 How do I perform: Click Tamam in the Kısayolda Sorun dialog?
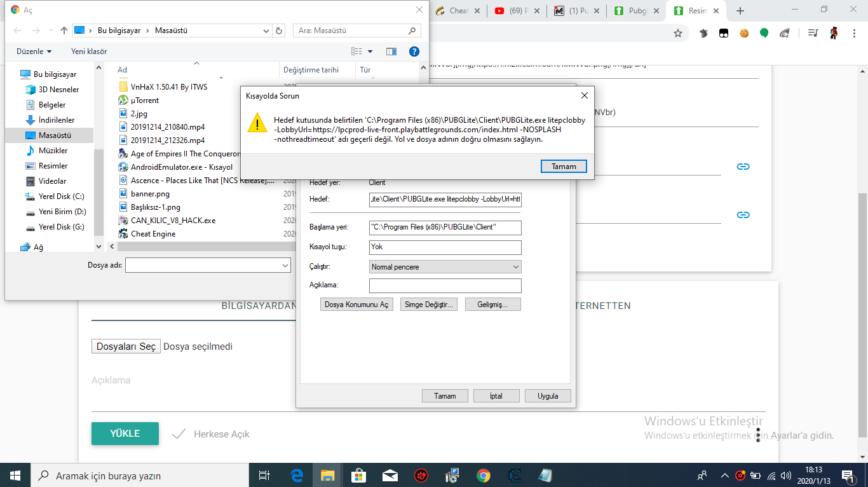click(564, 167)
